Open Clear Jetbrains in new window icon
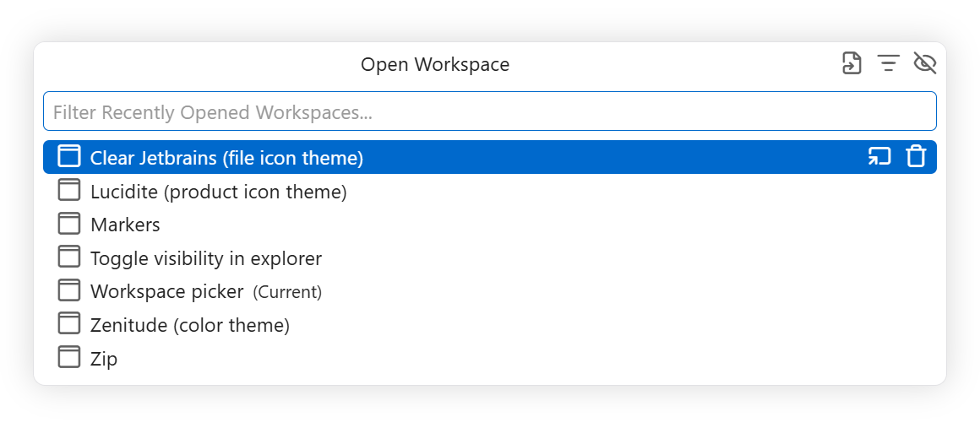 click(879, 157)
